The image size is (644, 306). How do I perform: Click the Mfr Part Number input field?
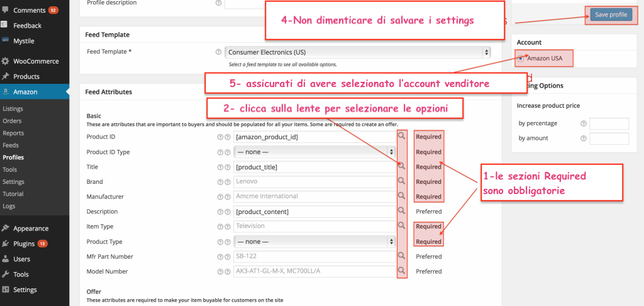coord(314,256)
